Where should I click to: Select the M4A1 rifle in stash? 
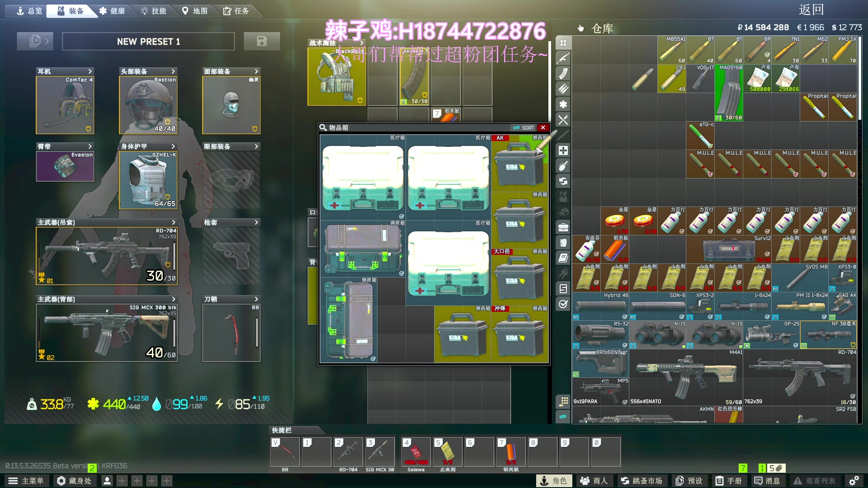tap(686, 377)
